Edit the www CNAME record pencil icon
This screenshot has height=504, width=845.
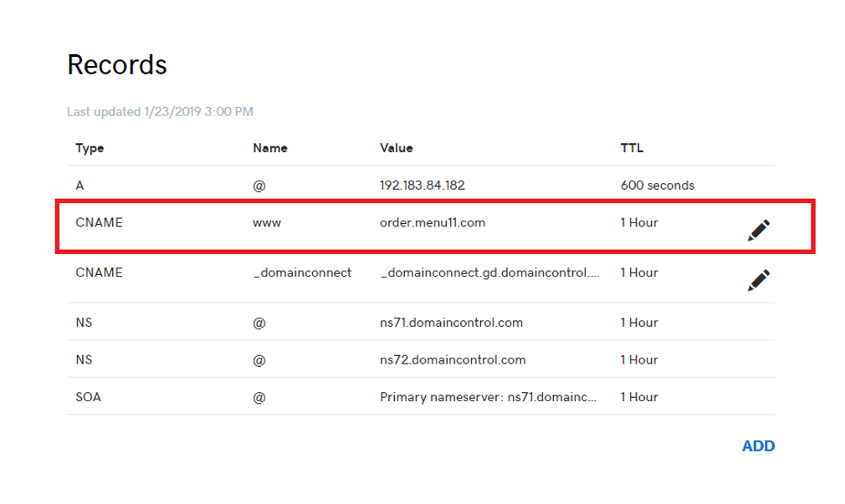pos(758,231)
